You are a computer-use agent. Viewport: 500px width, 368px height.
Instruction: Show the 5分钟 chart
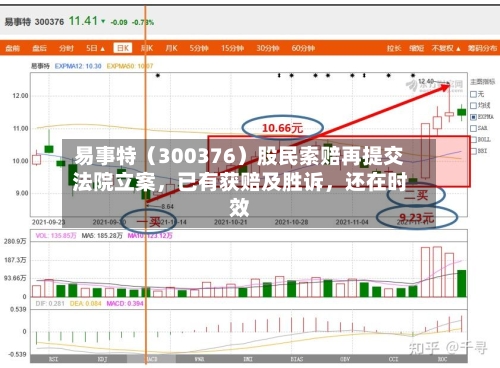(199, 48)
